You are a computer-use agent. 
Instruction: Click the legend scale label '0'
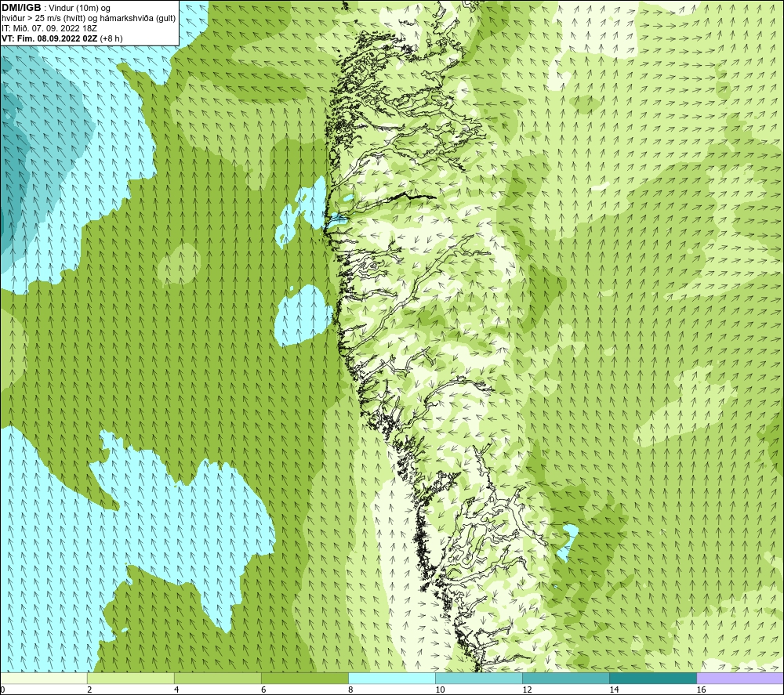[x=2, y=690]
